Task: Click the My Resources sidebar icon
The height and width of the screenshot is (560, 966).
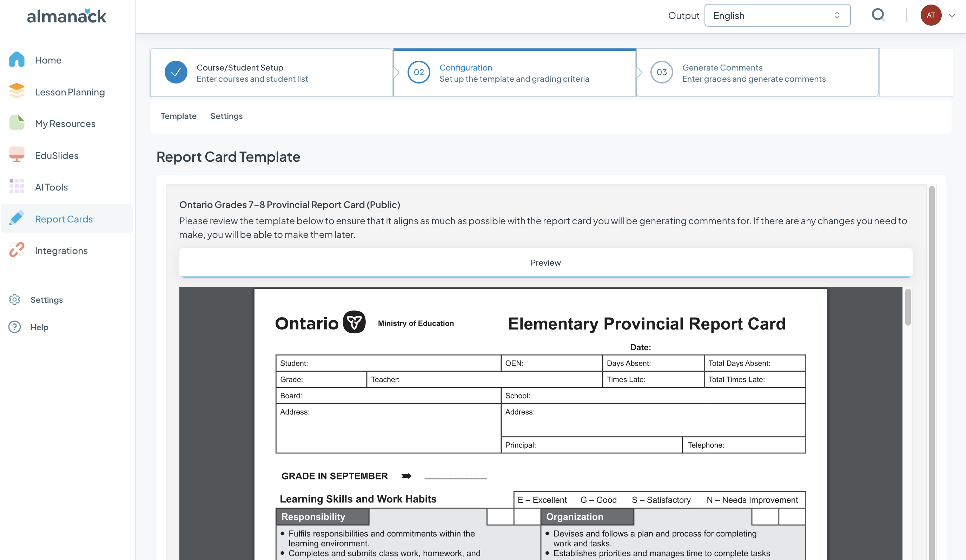Action: [x=16, y=124]
